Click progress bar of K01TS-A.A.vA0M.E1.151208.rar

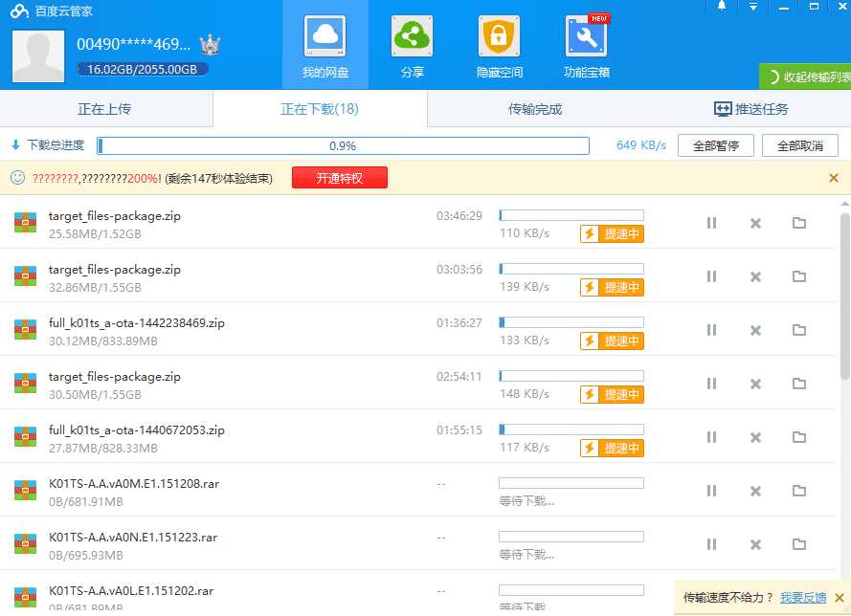coord(571,483)
